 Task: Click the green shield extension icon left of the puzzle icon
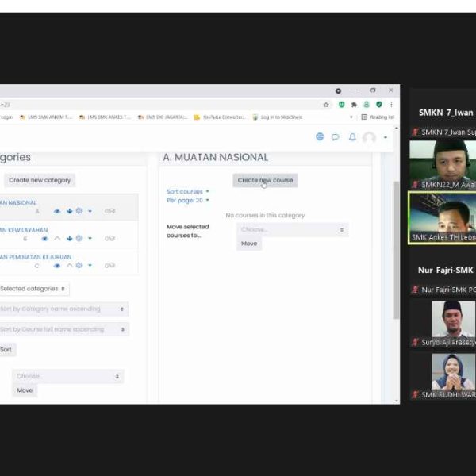click(341, 105)
